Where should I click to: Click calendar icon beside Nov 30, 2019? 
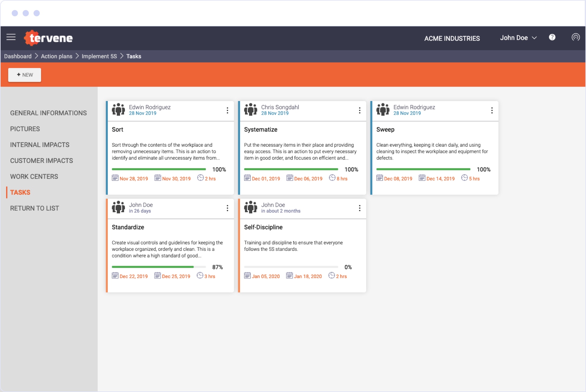pos(158,178)
